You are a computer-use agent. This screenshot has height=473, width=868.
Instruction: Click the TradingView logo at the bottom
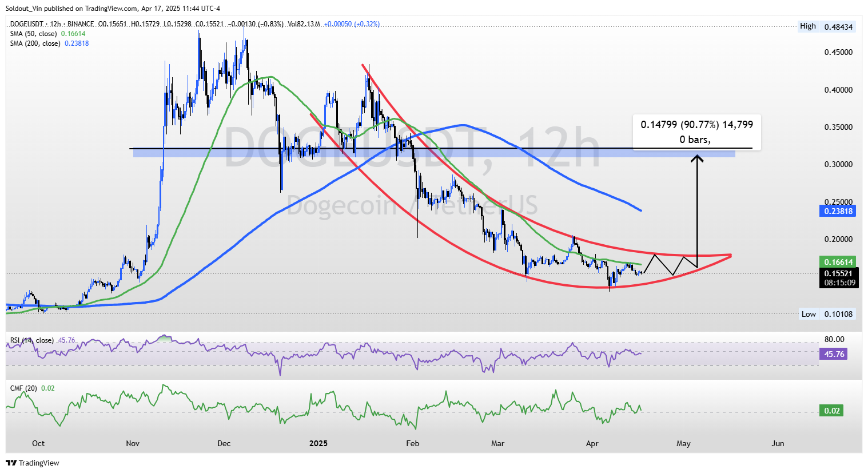point(33,463)
